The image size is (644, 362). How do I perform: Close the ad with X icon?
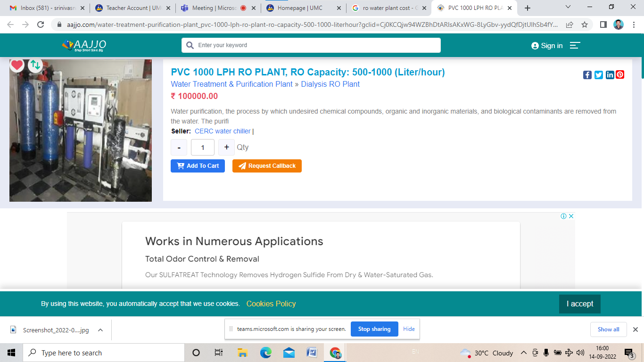(x=571, y=216)
